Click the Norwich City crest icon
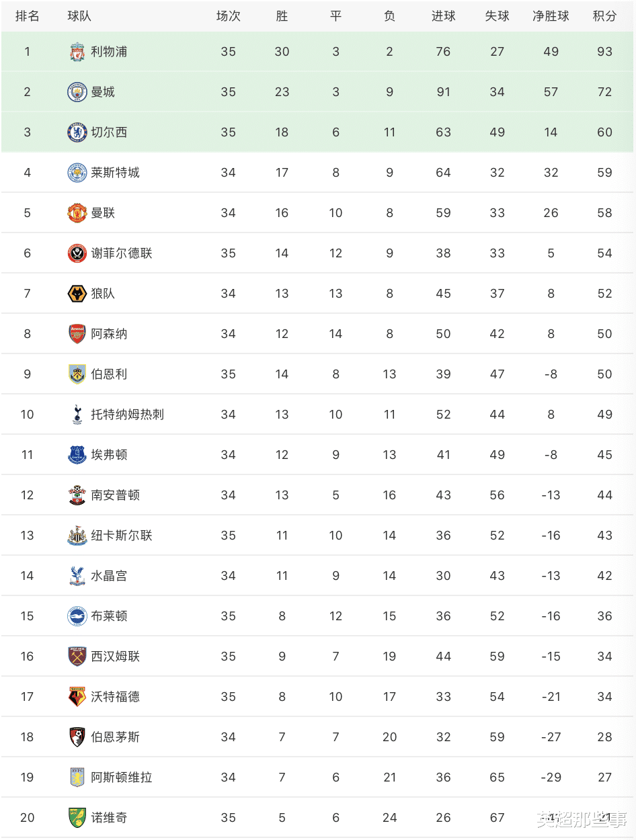This screenshot has height=840, width=636. pyautogui.click(x=77, y=818)
